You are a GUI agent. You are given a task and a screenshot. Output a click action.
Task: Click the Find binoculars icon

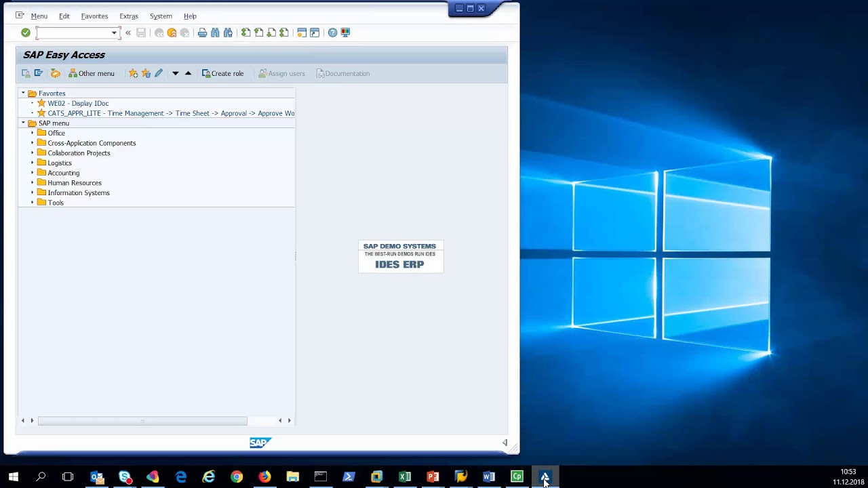click(x=215, y=33)
